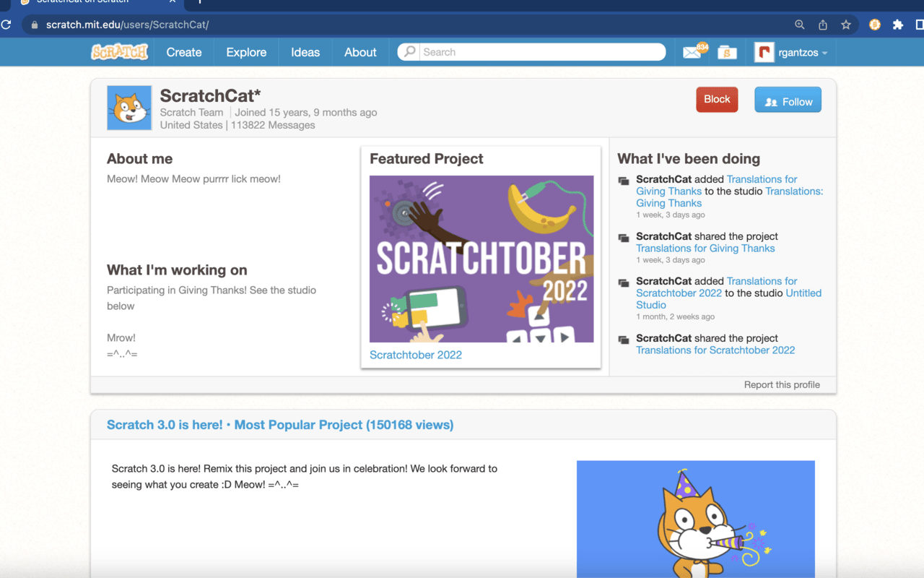
Task: Reload the page
Action: pyautogui.click(x=7, y=24)
